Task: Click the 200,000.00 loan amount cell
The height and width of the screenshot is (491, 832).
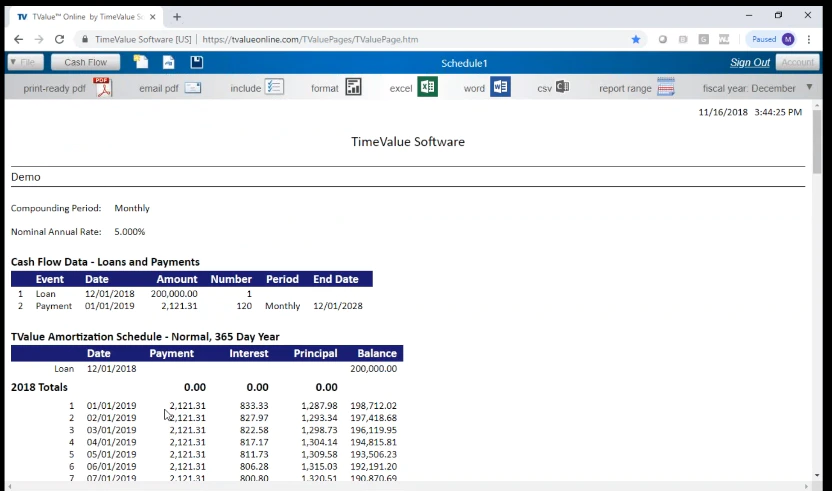Action: [174, 294]
